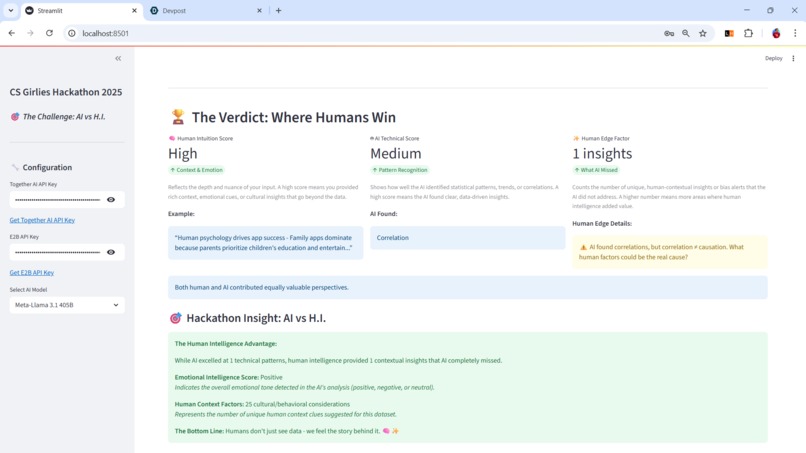Close the Streamlit tab

click(134, 11)
